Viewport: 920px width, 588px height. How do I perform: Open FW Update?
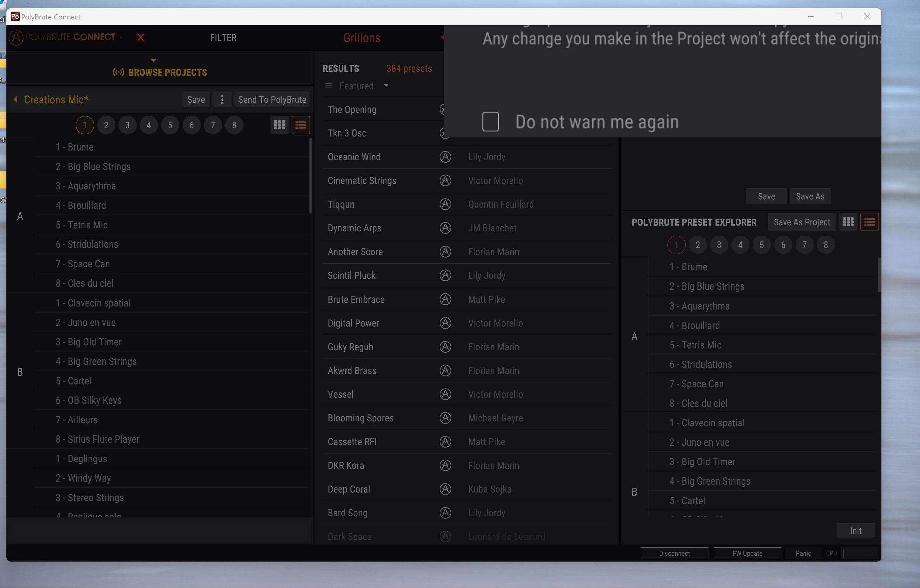(x=747, y=554)
